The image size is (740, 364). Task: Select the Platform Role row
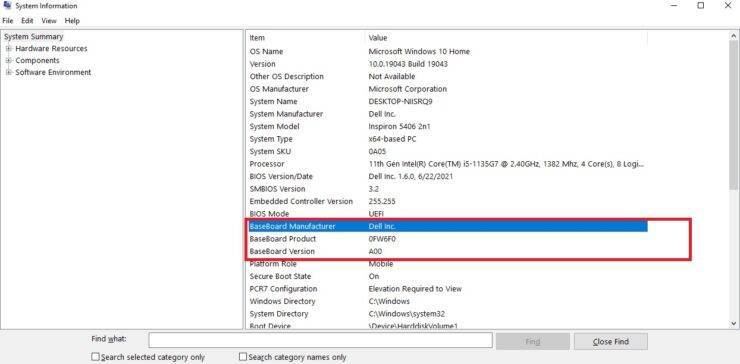[x=447, y=264]
